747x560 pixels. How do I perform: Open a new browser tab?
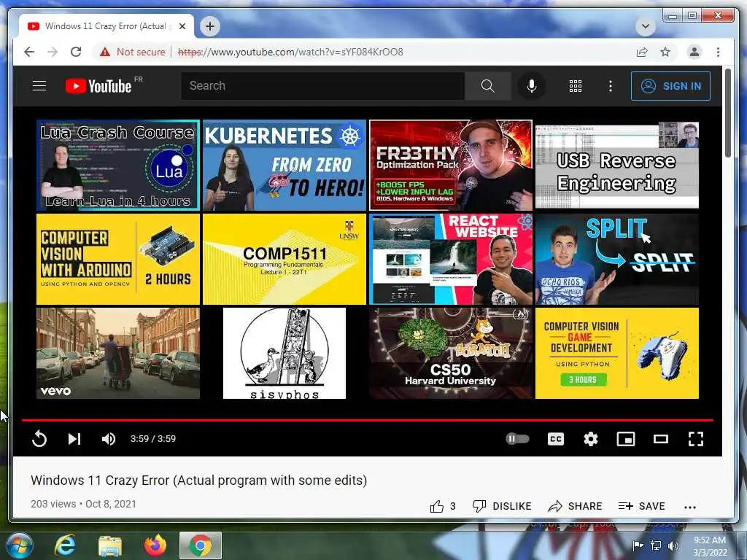pos(210,26)
